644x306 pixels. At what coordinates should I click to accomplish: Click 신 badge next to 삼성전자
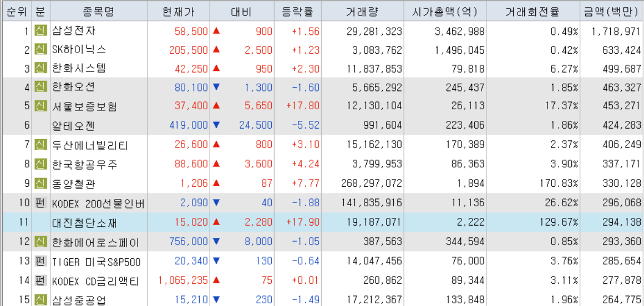coord(41,30)
